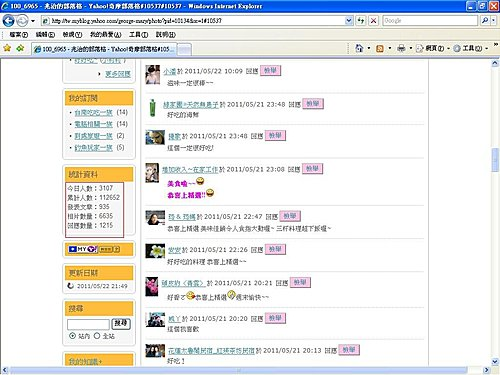Click the vertical scrollbar up arrow
The width and height of the screenshot is (500, 375).
point(495,63)
